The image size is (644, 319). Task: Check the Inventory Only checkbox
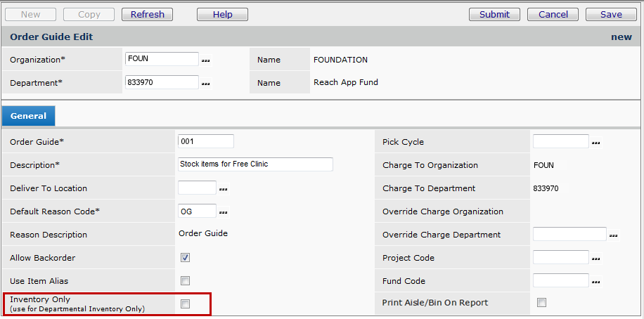(x=185, y=304)
